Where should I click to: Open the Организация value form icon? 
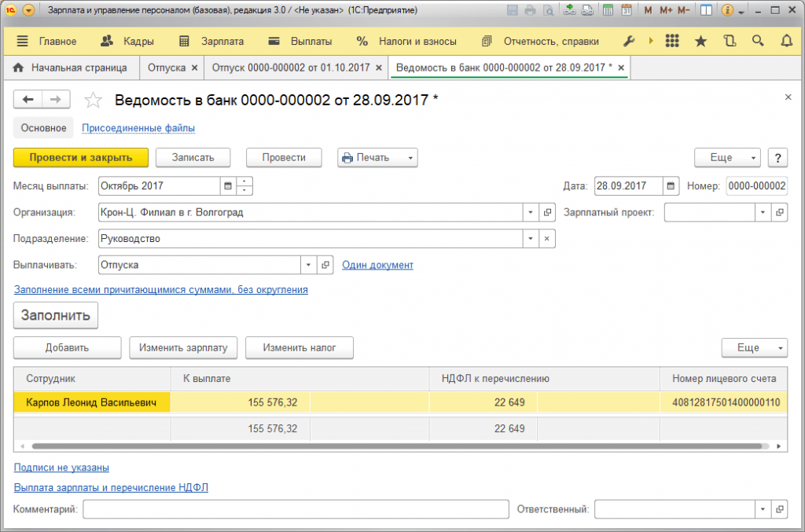coord(547,212)
